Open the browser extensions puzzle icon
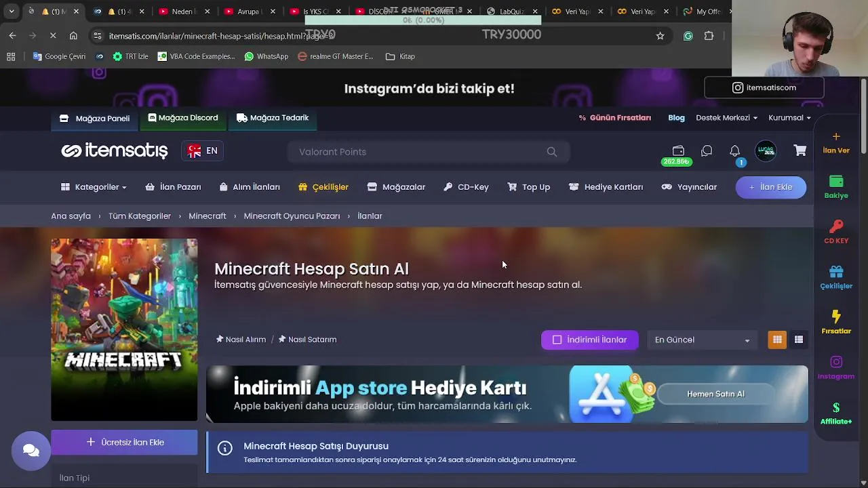The height and width of the screenshot is (488, 868). point(709,36)
